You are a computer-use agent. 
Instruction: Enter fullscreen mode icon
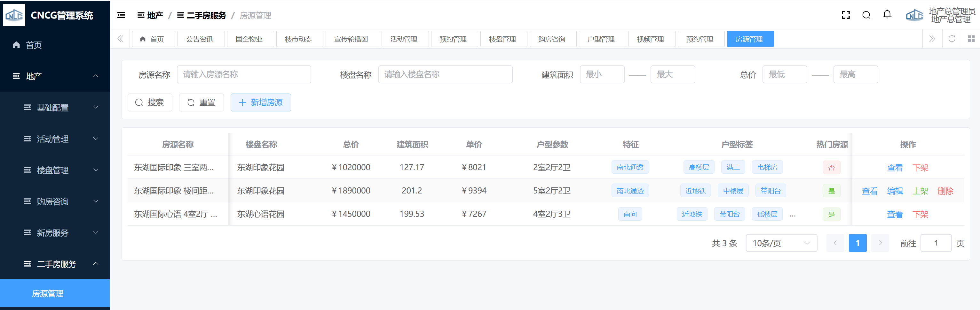click(x=845, y=15)
